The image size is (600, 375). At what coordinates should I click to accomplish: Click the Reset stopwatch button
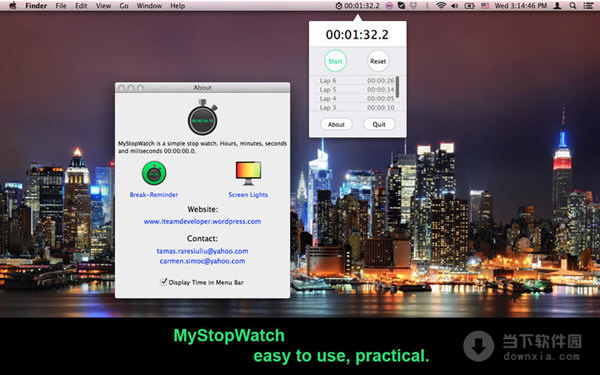coord(378,61)
